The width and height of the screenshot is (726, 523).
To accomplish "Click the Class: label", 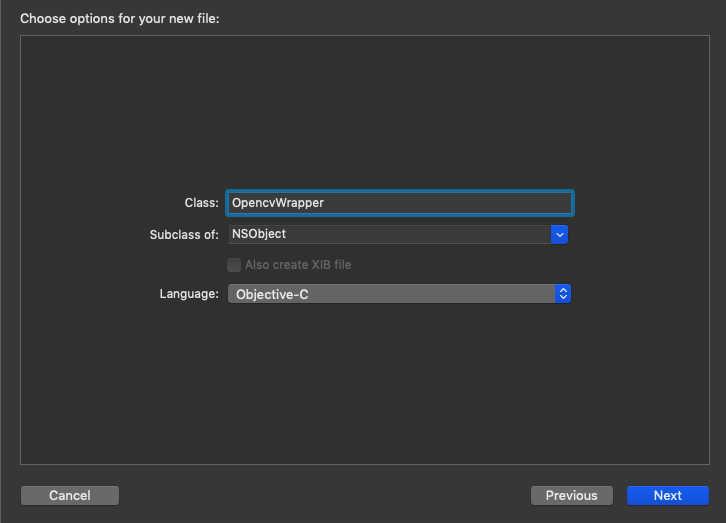I will coord(201,203).
